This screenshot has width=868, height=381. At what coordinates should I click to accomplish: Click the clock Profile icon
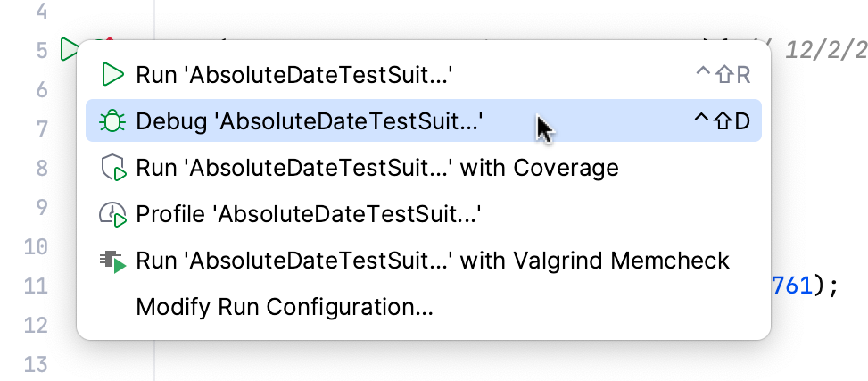point(112,214)
